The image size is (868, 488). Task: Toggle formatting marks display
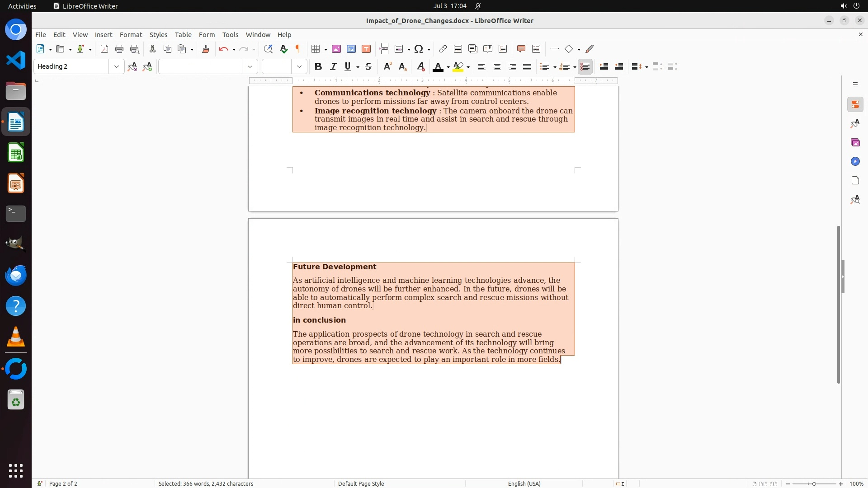298,49
